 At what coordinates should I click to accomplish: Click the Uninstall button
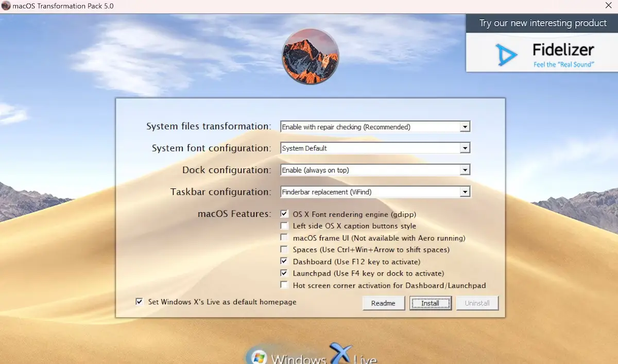tap(477, 303)
